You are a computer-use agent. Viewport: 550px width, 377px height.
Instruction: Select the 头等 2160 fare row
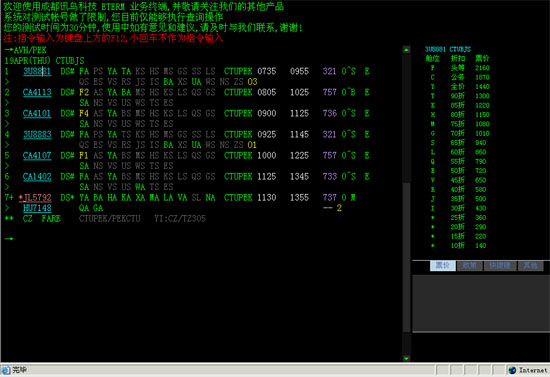(x=458, y=68)
